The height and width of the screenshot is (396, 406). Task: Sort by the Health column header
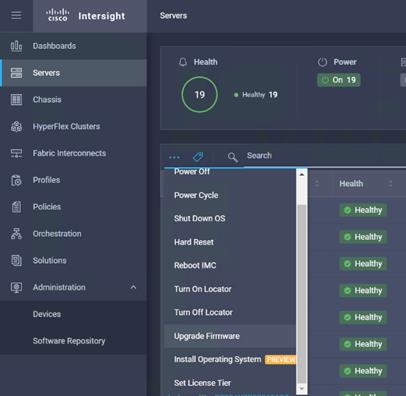(351, 184)
